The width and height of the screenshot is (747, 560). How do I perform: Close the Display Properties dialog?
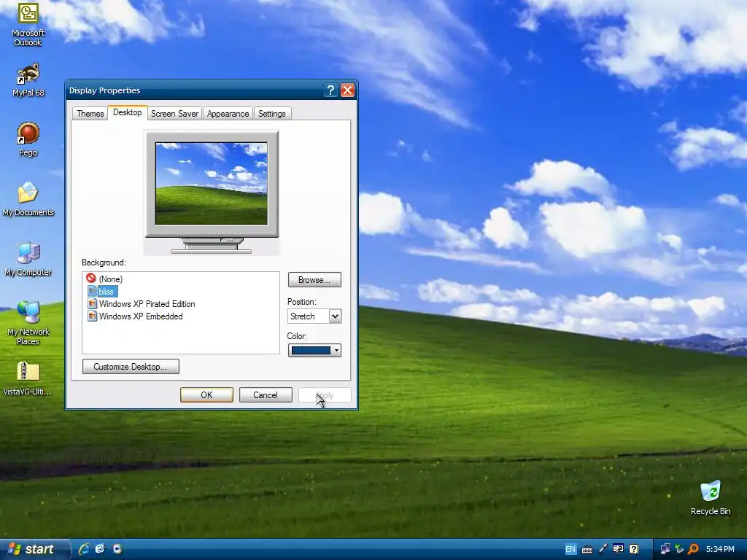347,90
